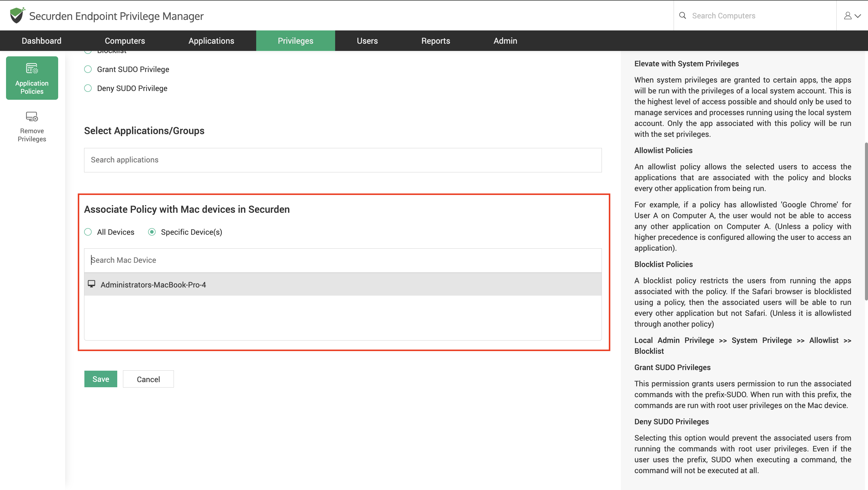Click the Cancel button
Screen dimensions: 868x490
[148, 379]
